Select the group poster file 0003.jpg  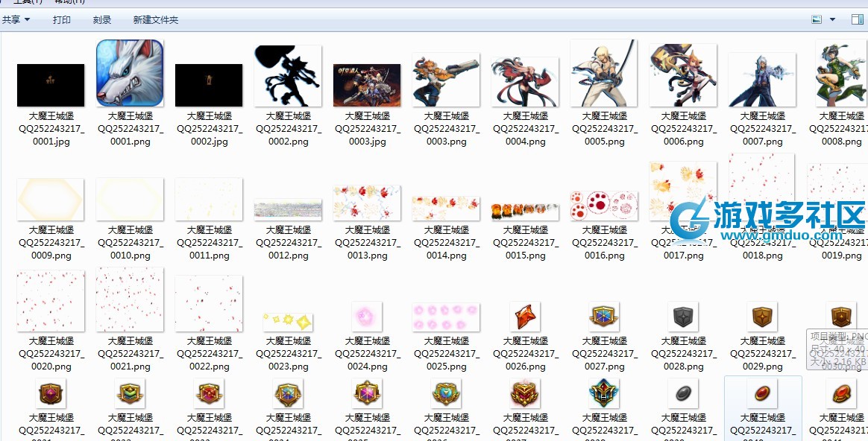(367, 85)
